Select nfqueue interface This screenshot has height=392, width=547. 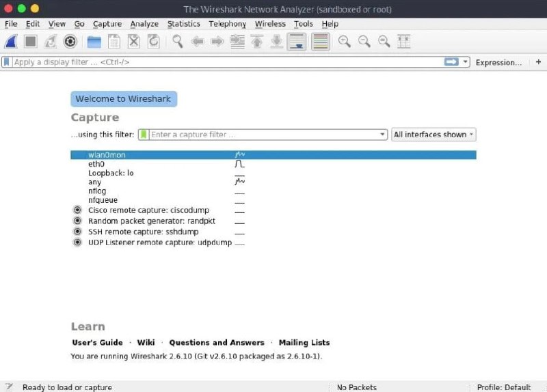(273, 200)
